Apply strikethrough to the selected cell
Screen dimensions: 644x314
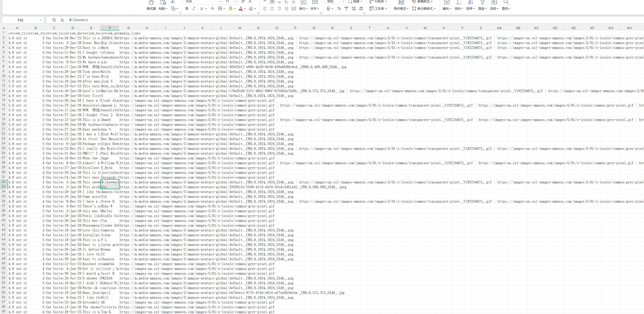[212, 8]
